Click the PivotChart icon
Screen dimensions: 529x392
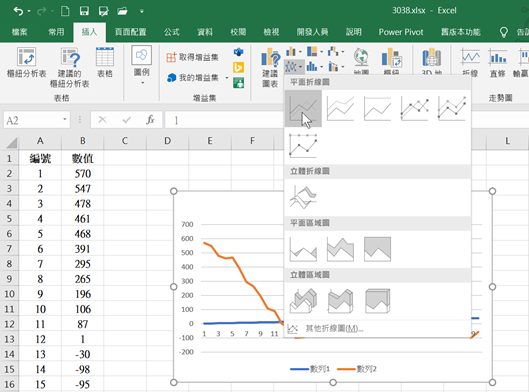coord(392,57)
